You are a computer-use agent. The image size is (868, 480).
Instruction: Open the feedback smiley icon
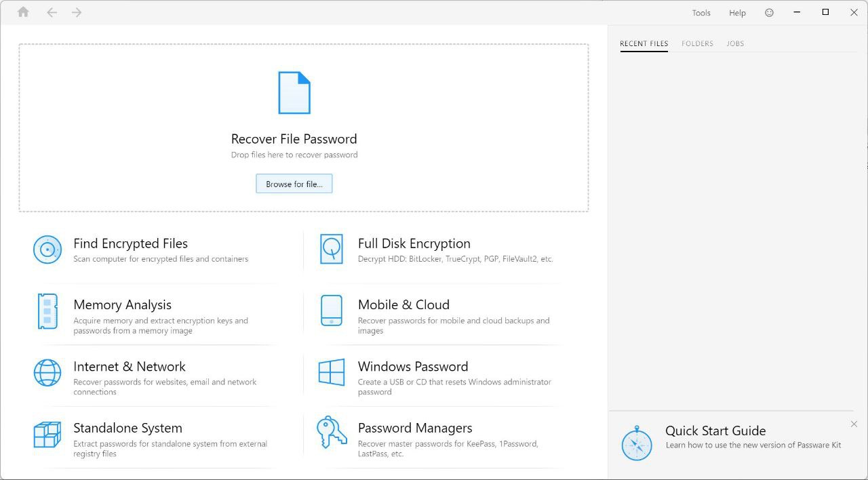pos(769,12)
